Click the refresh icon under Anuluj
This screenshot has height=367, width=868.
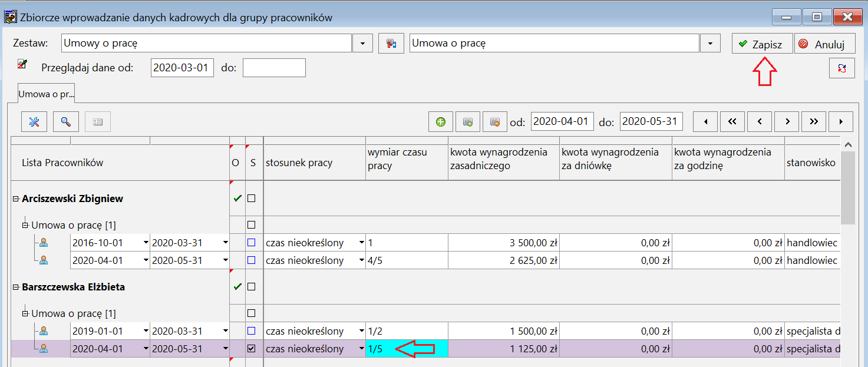click(841, 68)
